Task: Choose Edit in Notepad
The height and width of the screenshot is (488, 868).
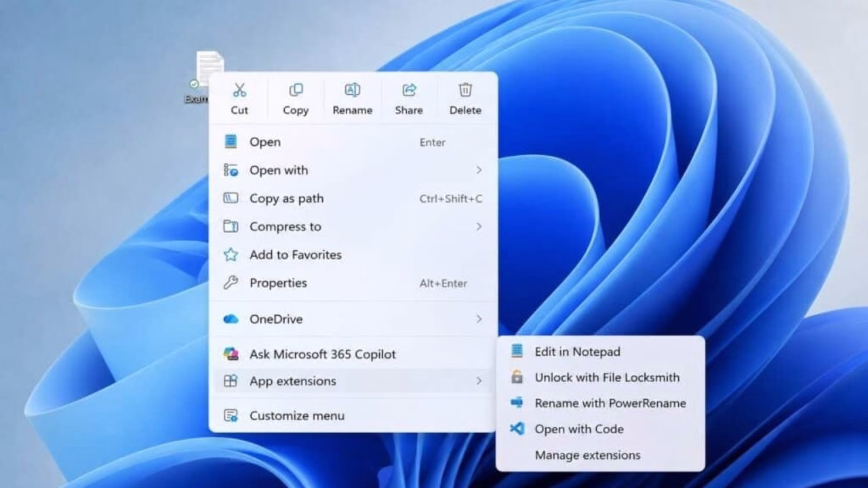Action: coord(600,351)
